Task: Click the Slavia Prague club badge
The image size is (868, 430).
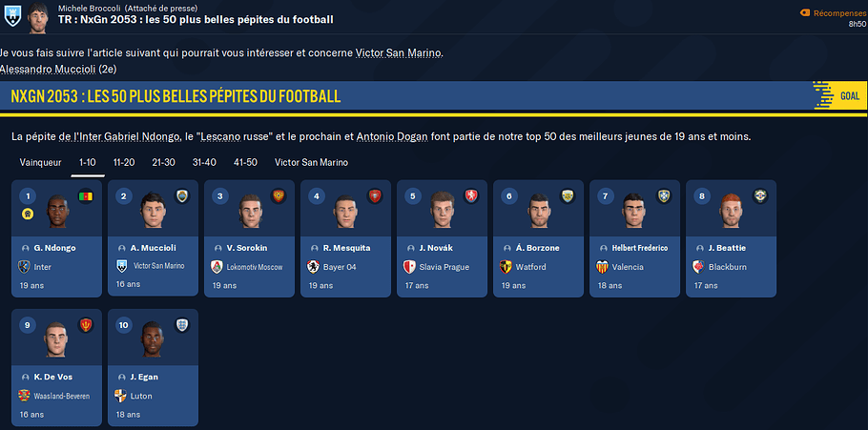Action: click(410, 267)
